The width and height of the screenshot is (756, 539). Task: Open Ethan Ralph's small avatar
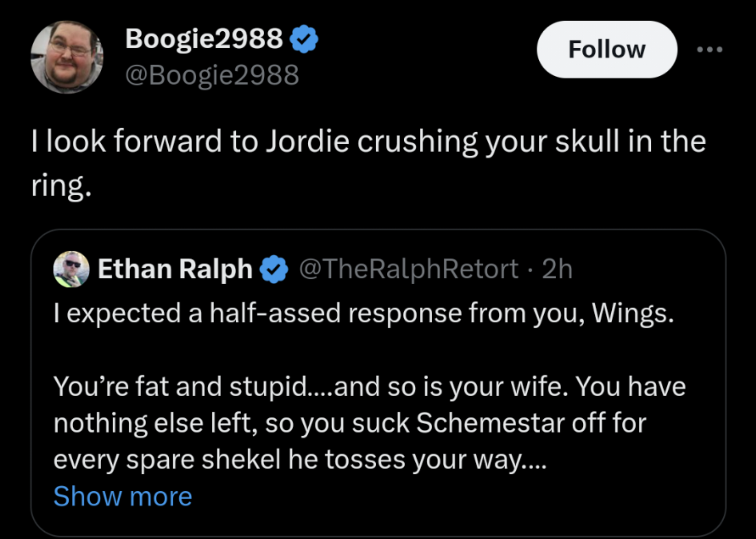coord(72,269)
